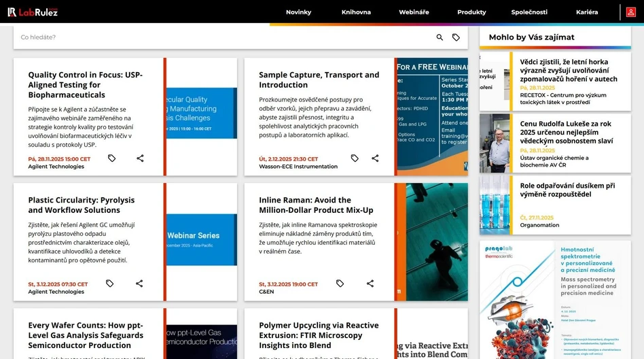The image size is (644, 359).
Task: Open the Knihovna menu item
Action: 356,12
